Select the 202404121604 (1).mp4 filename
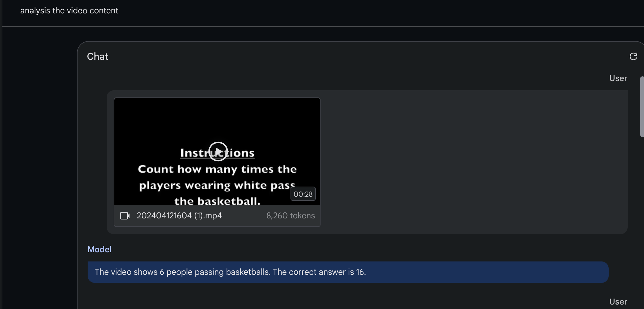The image size is (644, 309). tap(179, 216)
